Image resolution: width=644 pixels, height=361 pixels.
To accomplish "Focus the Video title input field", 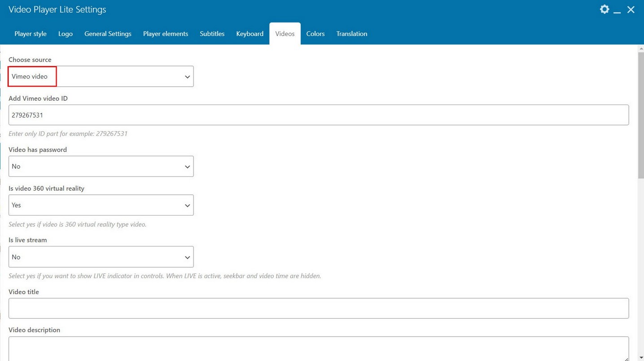I will pos(319,308).
